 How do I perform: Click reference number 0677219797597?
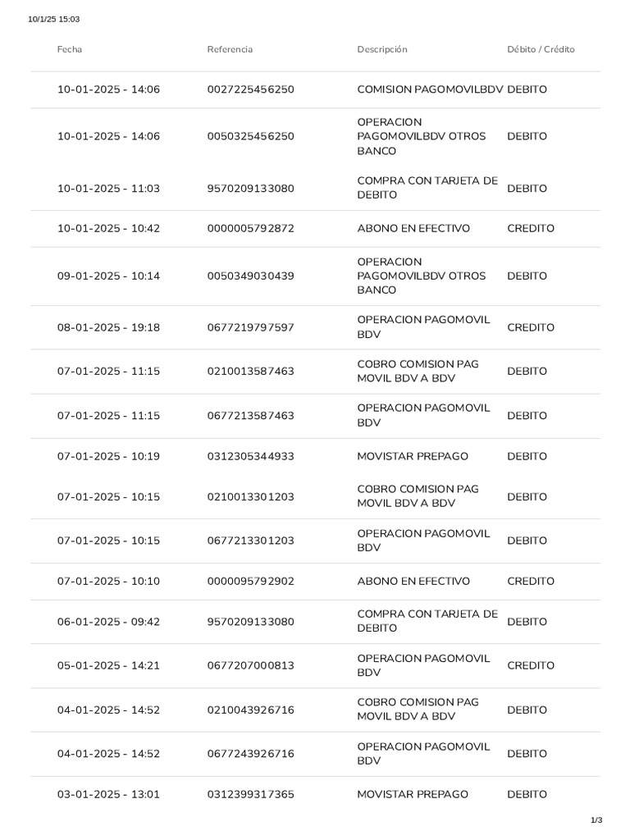tap(250, 328)
